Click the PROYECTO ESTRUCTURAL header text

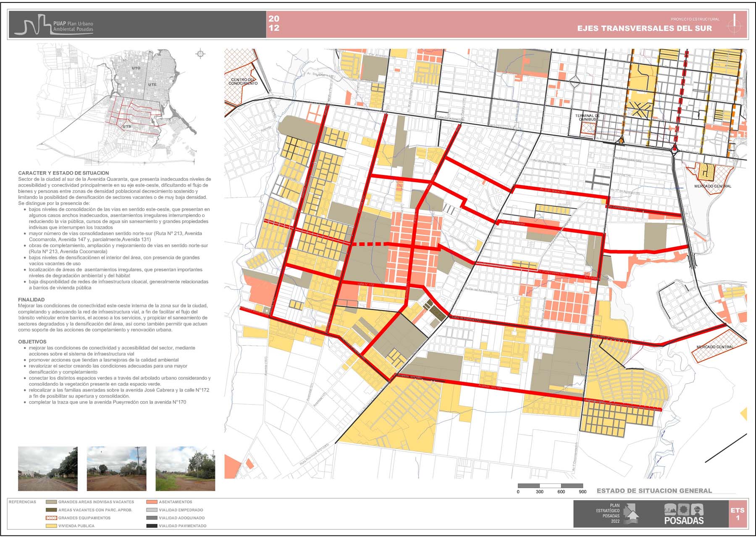pyautogui.click(x=695, y=19)
